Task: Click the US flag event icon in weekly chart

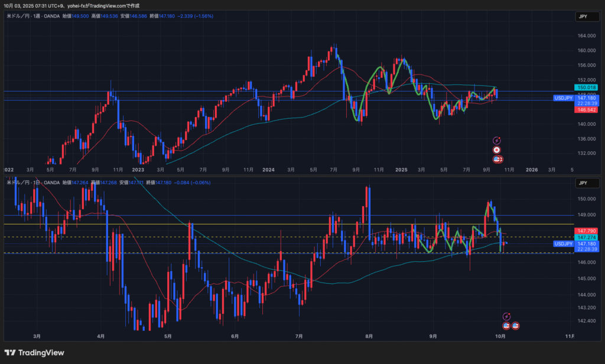Action: [x=497, y=159]
